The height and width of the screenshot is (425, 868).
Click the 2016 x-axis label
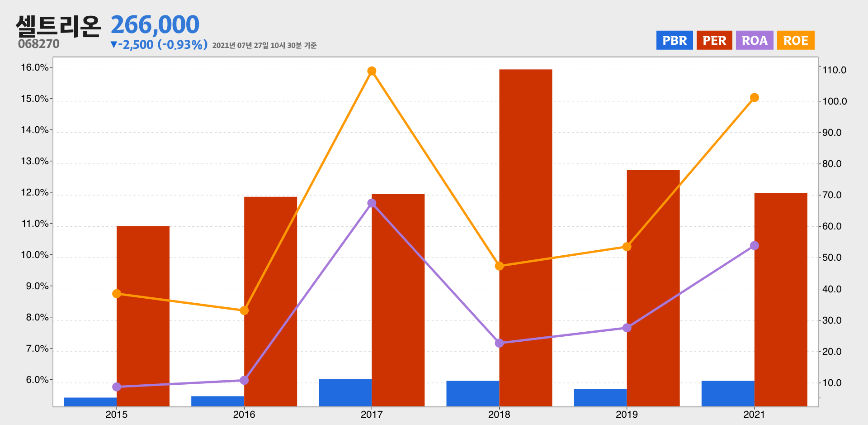pos(244,414)
